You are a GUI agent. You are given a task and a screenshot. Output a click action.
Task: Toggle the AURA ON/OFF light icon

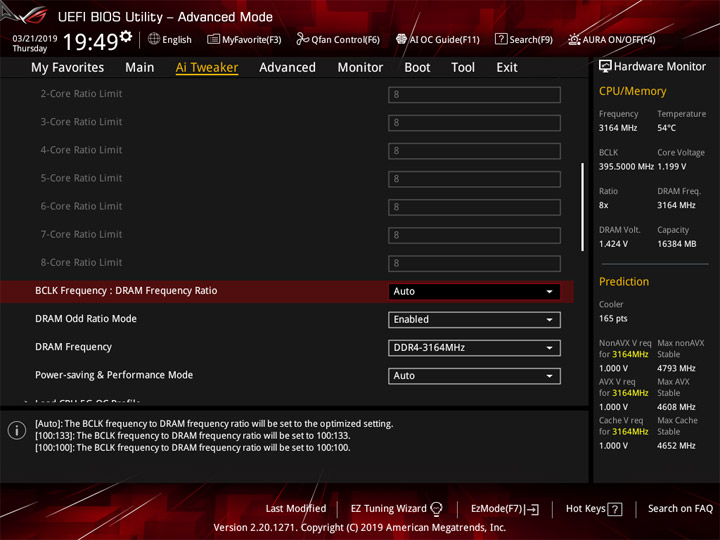(x=574, y=39)
